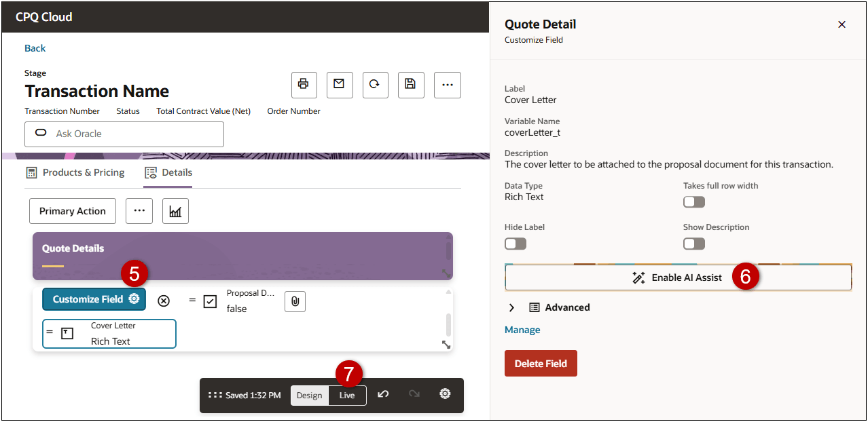Select the Details tab

(x=168, y=172)
